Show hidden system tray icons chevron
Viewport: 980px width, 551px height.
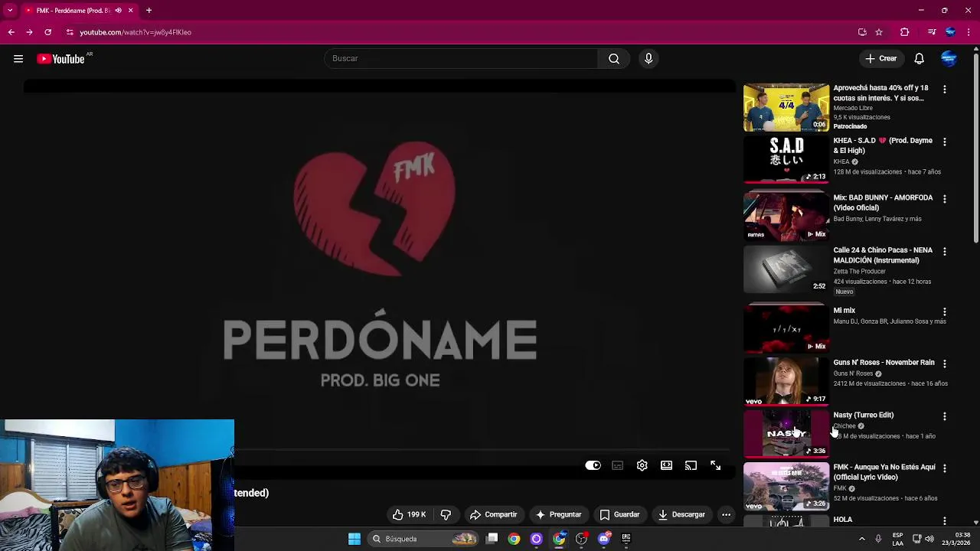(x=862, y=539)
